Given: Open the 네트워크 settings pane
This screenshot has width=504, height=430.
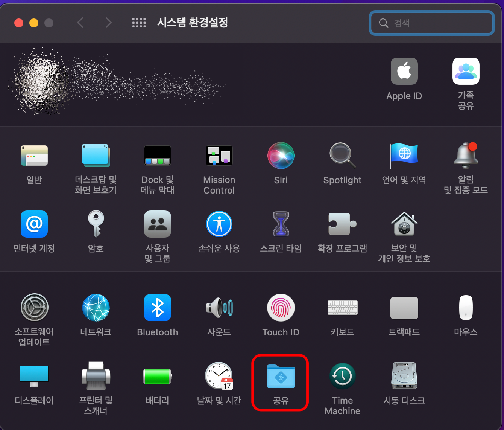Looking at the screenshot, I should [96, 308].
